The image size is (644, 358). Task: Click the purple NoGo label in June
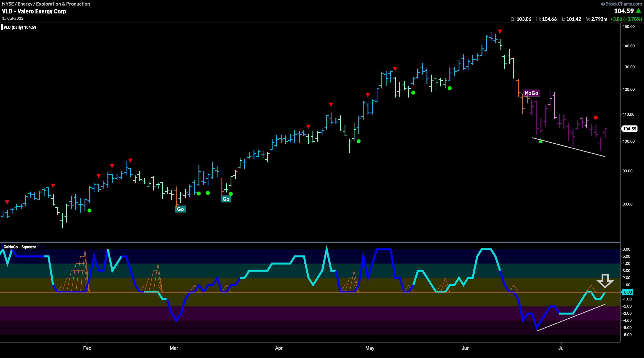click(532, 93)
